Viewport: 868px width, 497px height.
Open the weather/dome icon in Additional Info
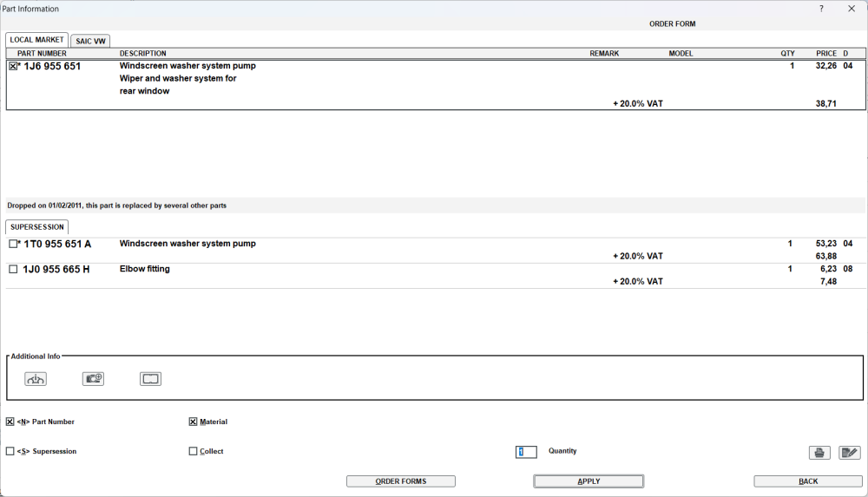(36, 379)
